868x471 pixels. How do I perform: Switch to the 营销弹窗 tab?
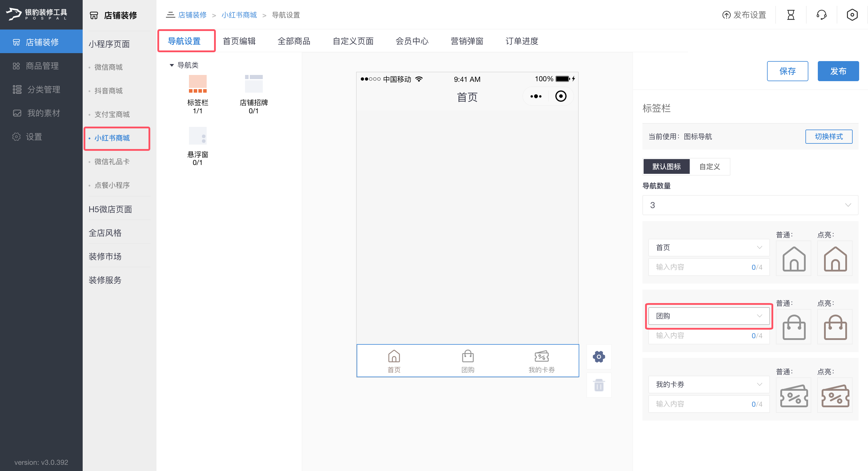point(467,41)
